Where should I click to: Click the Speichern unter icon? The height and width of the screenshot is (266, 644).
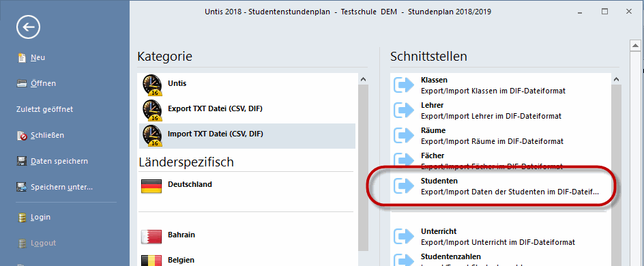22,187
